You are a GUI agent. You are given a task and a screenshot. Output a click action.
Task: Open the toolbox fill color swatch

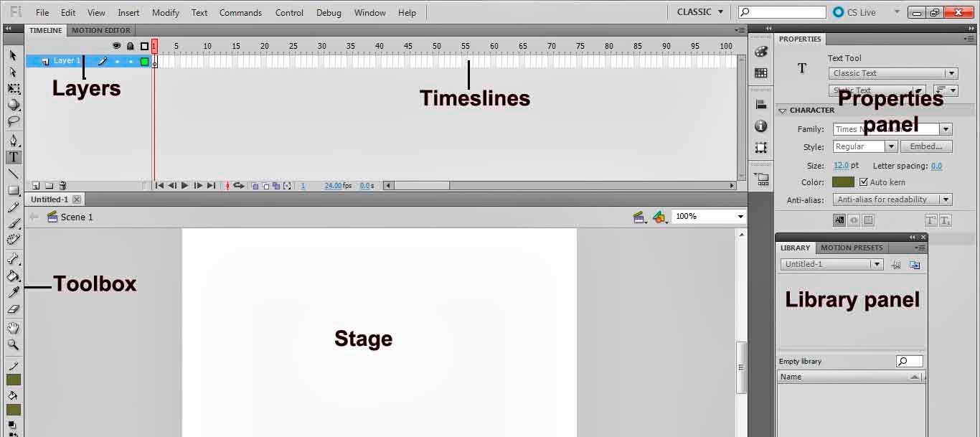(14, 410)
